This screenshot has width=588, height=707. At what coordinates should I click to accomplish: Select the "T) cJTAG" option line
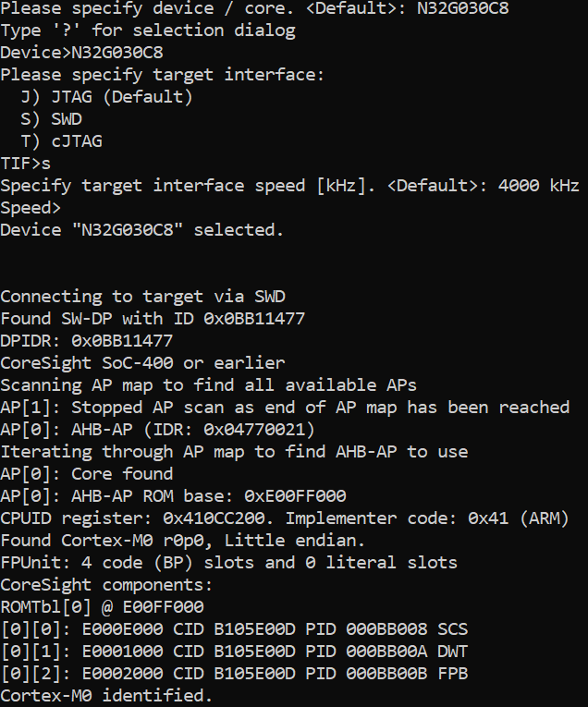(61, 141)
